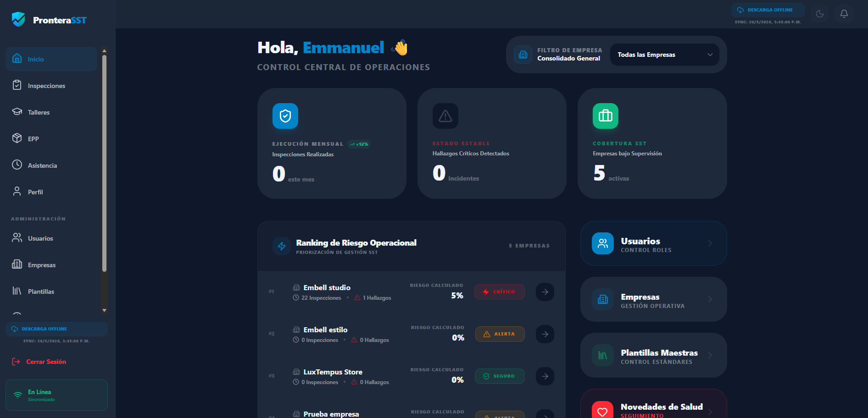Screen dimensions: 868x418
Task: Click the Perfil person icon in sidebar
Action: [x=17, y=191]
